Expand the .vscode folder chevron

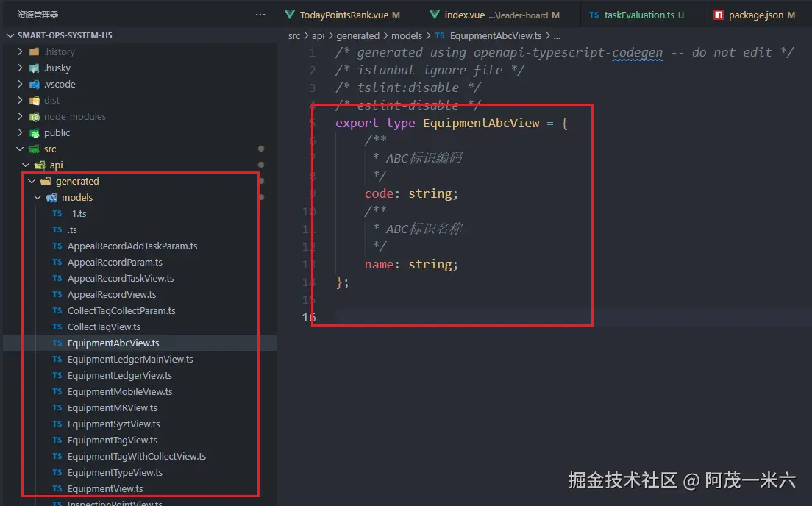coord(20,84)
